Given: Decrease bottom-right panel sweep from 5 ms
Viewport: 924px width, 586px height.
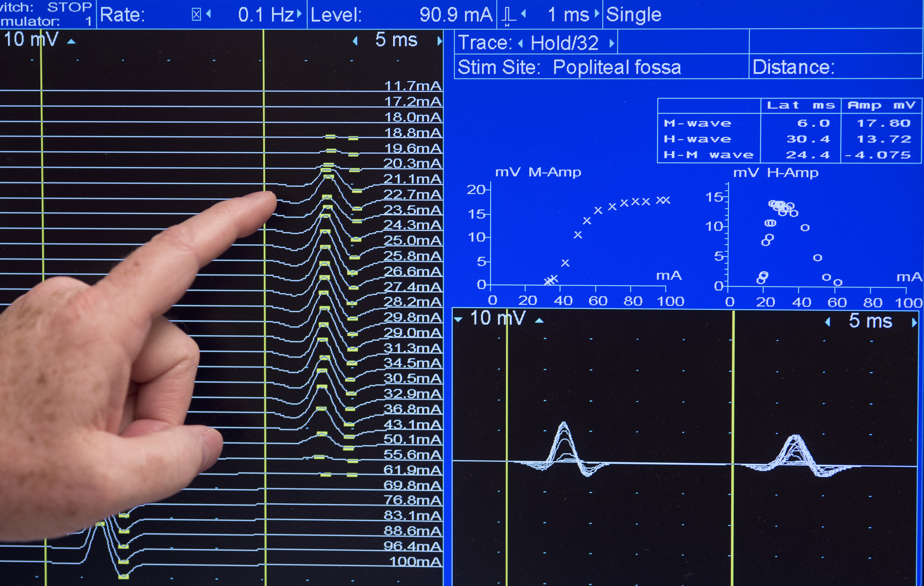Looking at the screenshot, I should tap(828, 322).
